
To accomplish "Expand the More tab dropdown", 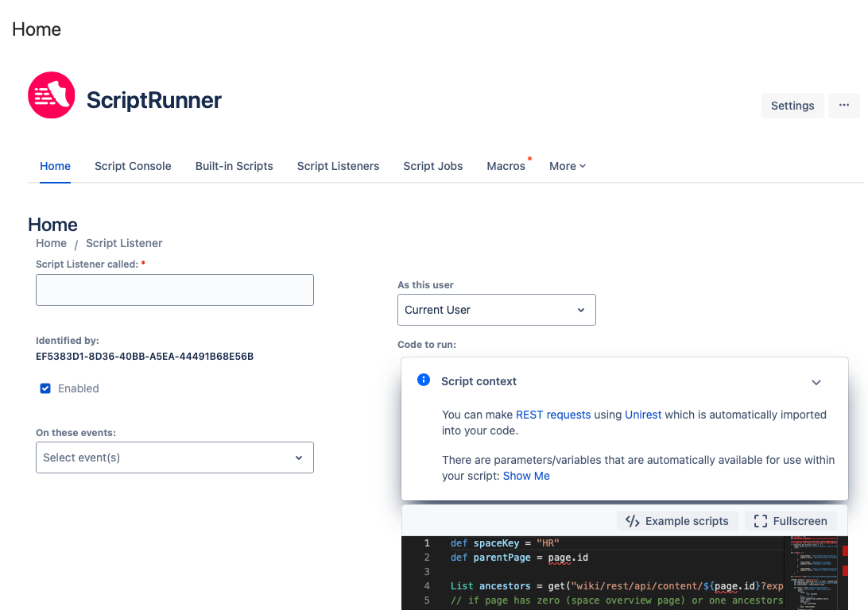I will (x=568, y=166).
